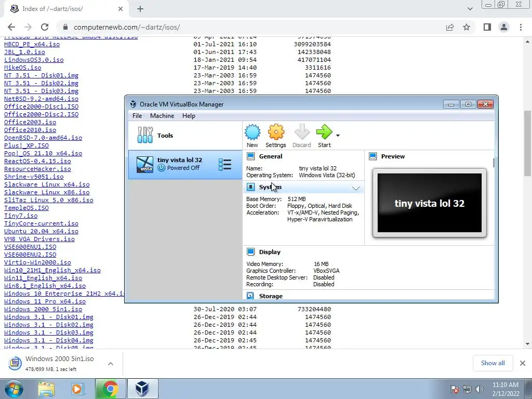Click the address bar URL field
The image size is (532, 399).
tap(251, 27)
